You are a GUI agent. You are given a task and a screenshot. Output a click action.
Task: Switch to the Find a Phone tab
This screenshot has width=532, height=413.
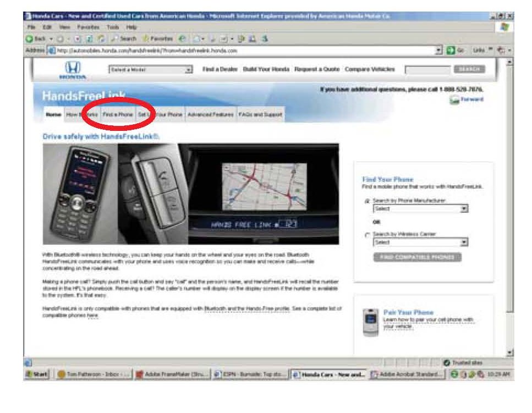[118, 114]
